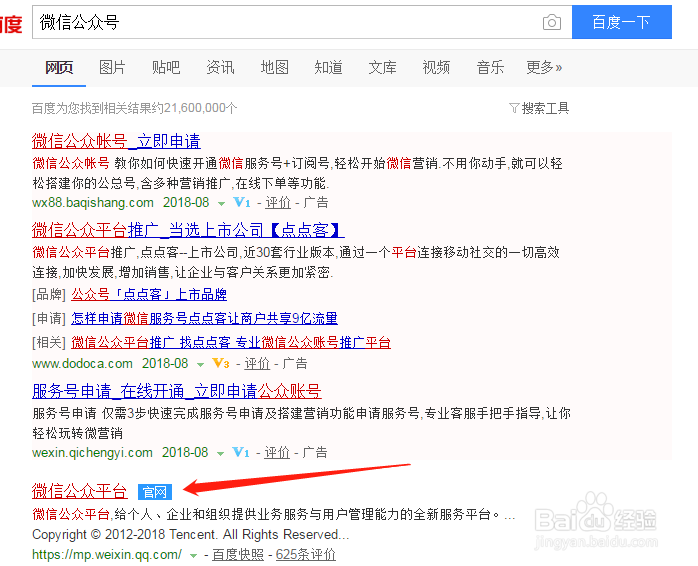The image size is (698, 566).
Task: Open sublink 怎样申请微信服务号点点客让商户共享9亿流量
Action: tap(204, 318)
